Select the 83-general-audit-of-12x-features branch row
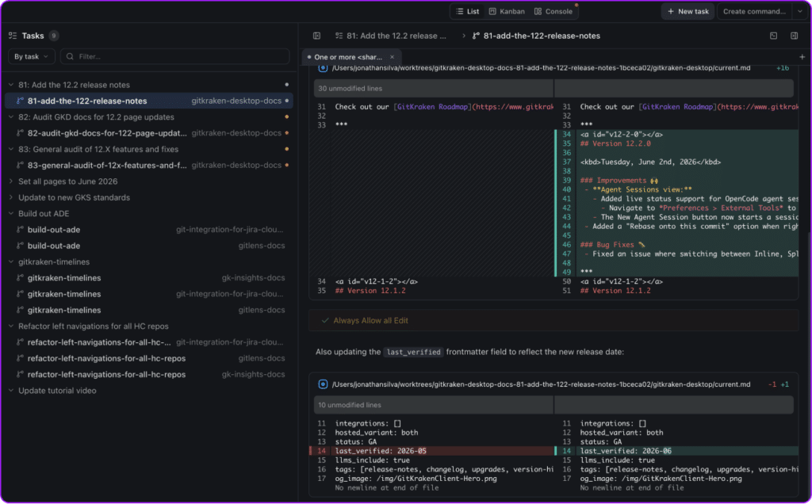The image size is (812, 504). (149, 165)
